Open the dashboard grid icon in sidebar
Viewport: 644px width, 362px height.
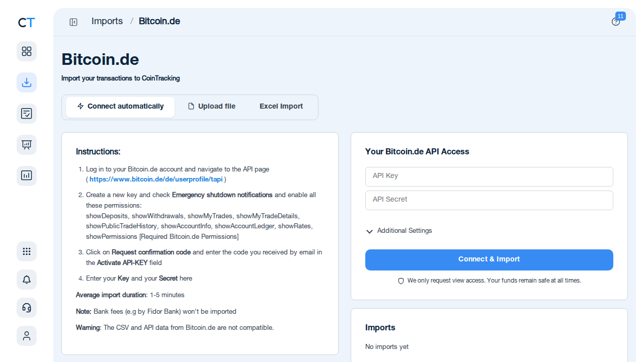point(27,51)
